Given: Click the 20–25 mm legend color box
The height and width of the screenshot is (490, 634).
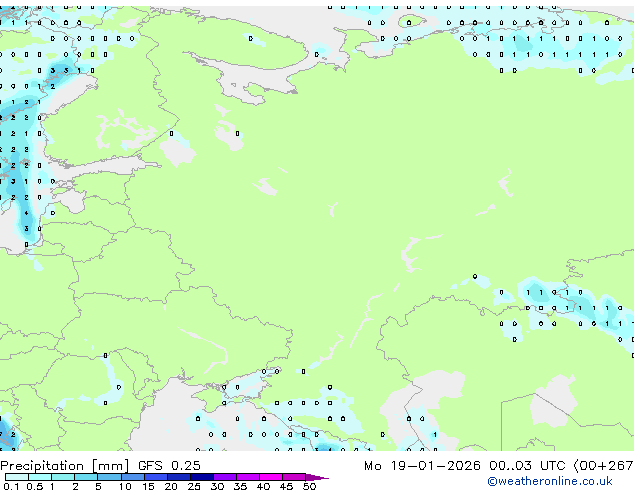Looking at the screenshot, I should click(179, 477).
